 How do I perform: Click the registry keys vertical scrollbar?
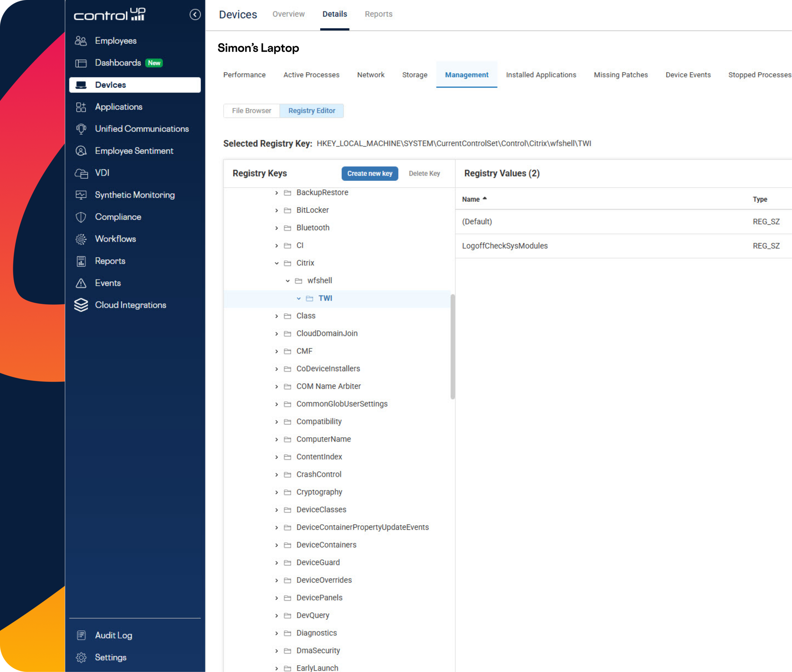pos(452,347)
